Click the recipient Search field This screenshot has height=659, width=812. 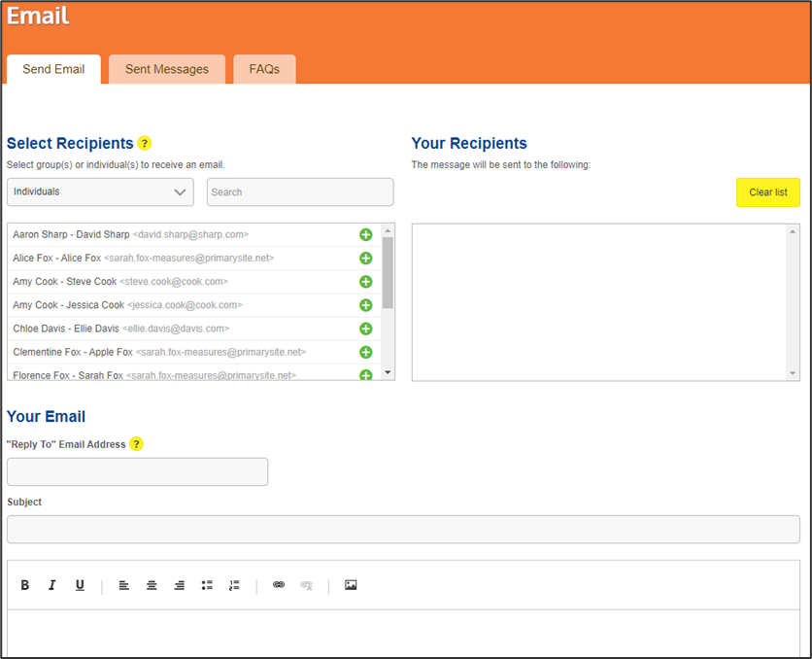(x=300, y=192)
